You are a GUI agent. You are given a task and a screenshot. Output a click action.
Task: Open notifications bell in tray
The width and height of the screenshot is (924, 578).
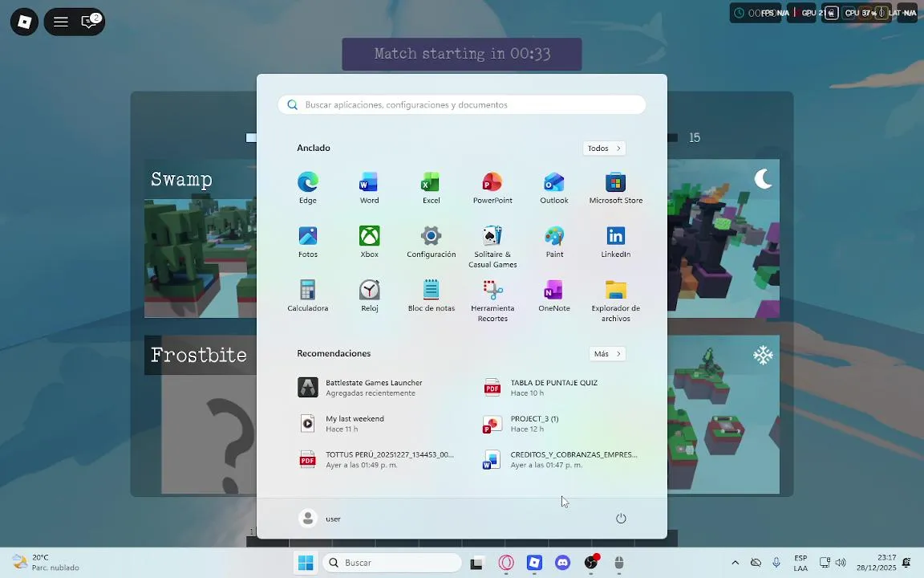point(906,563)
